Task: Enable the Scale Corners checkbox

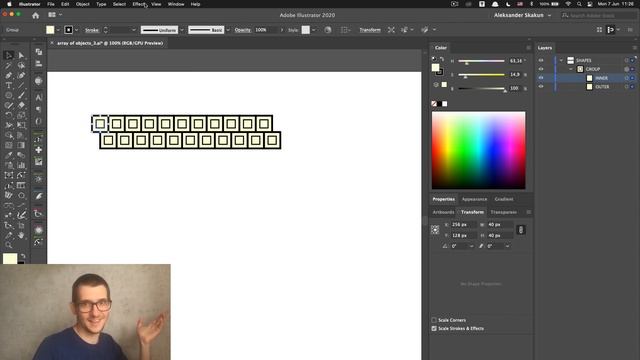Action: 434,320
